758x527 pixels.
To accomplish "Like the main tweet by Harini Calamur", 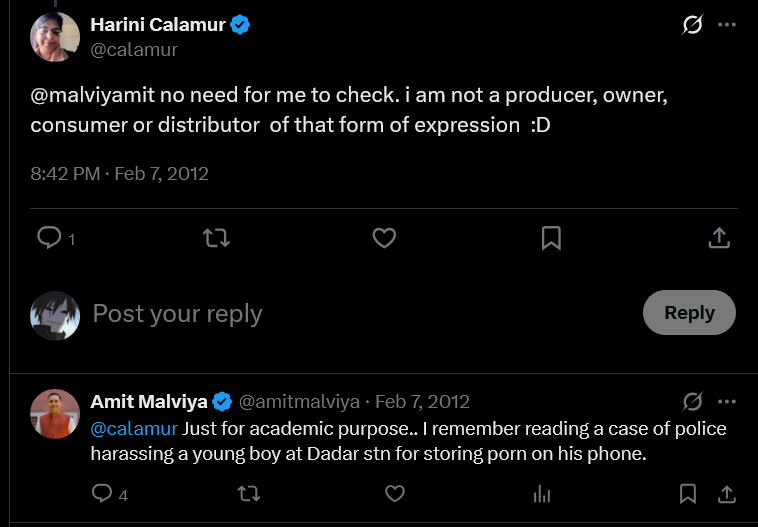I will click(384, 238).
